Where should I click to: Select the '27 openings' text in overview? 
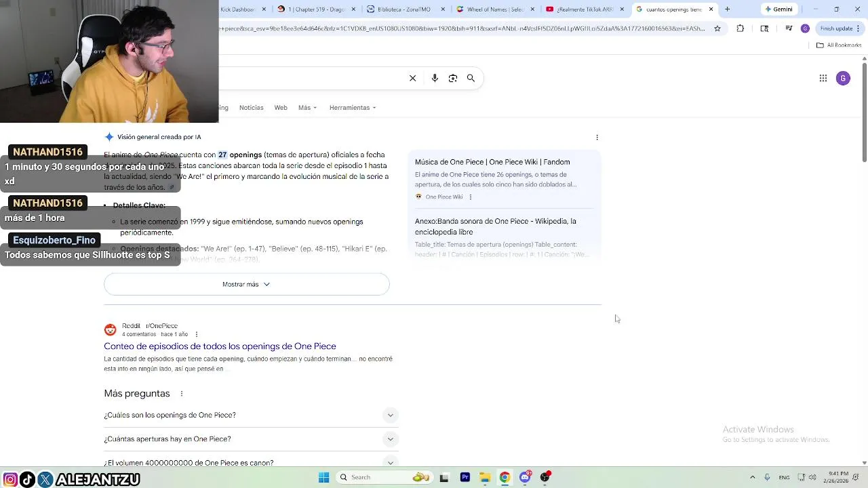pyautogui.click(x=240, y=155)
